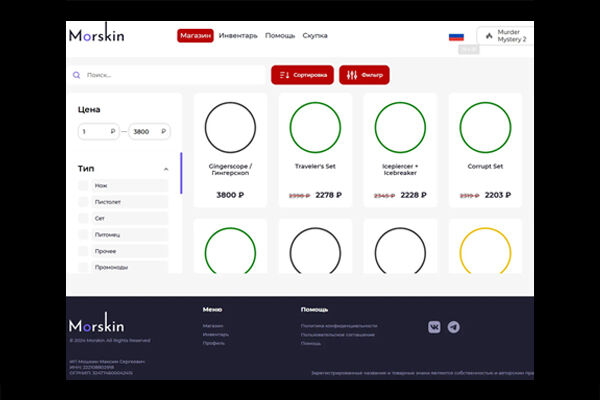Image resolution: width=600 pixels, height=400 pixels.
Task: Tick the Пистолет checkbox
Action: coord(83,202)
